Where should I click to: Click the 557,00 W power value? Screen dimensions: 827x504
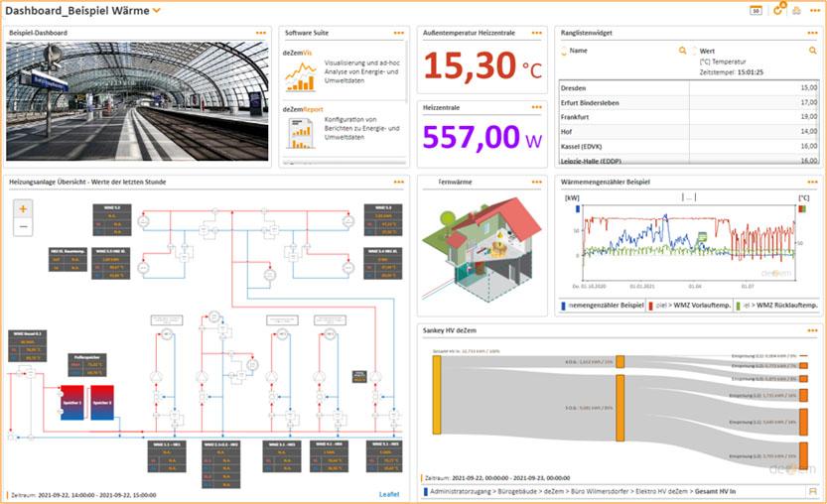(482, 137)
